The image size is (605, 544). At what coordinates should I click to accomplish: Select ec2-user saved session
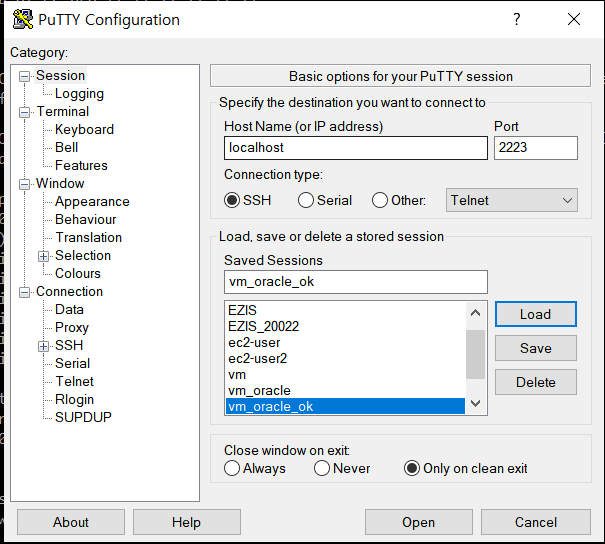pos(345,343)
